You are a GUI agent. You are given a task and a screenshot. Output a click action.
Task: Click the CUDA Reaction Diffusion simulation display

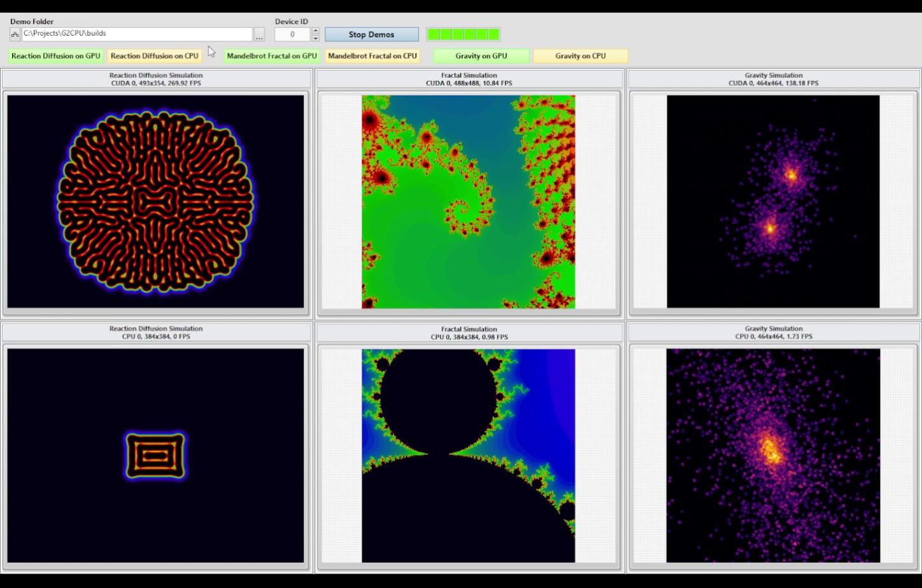pyautogui.click(x=155, y=202)
